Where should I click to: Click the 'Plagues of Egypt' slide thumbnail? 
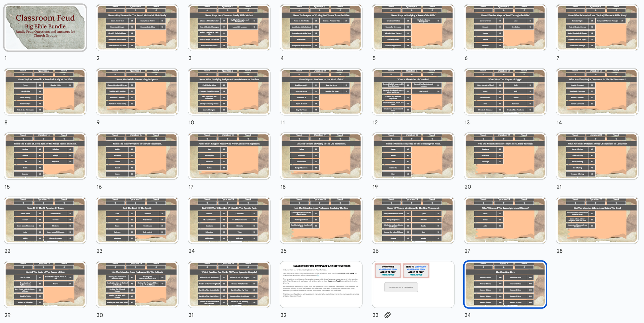[505, 92]
